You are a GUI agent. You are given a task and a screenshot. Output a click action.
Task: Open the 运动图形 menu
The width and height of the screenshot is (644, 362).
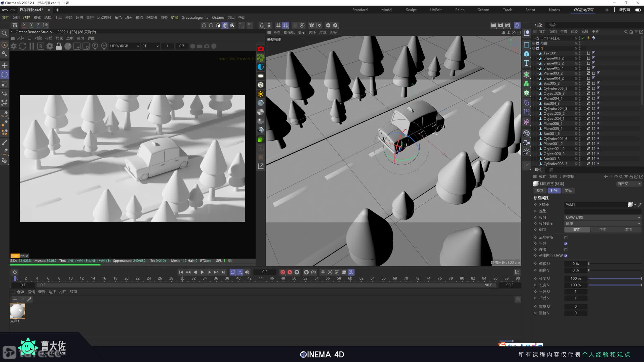(104, 17)
